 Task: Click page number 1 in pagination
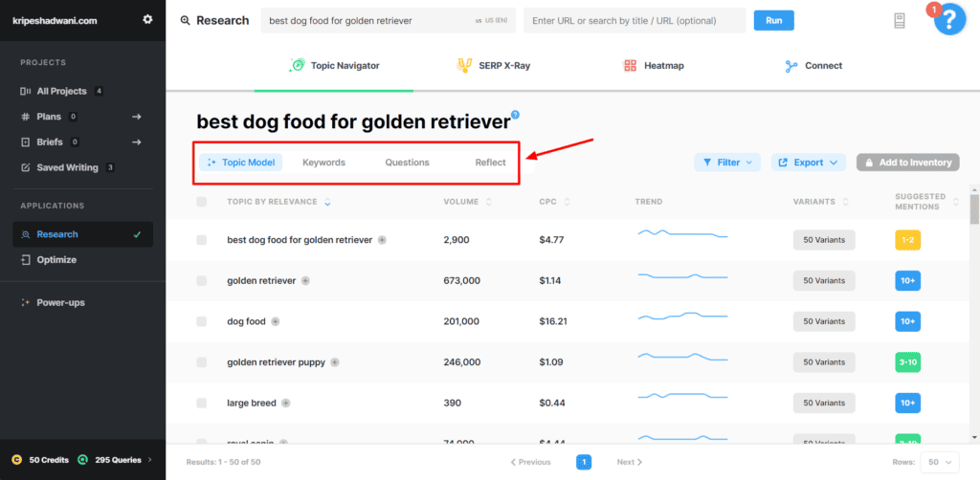pos(584,463)
